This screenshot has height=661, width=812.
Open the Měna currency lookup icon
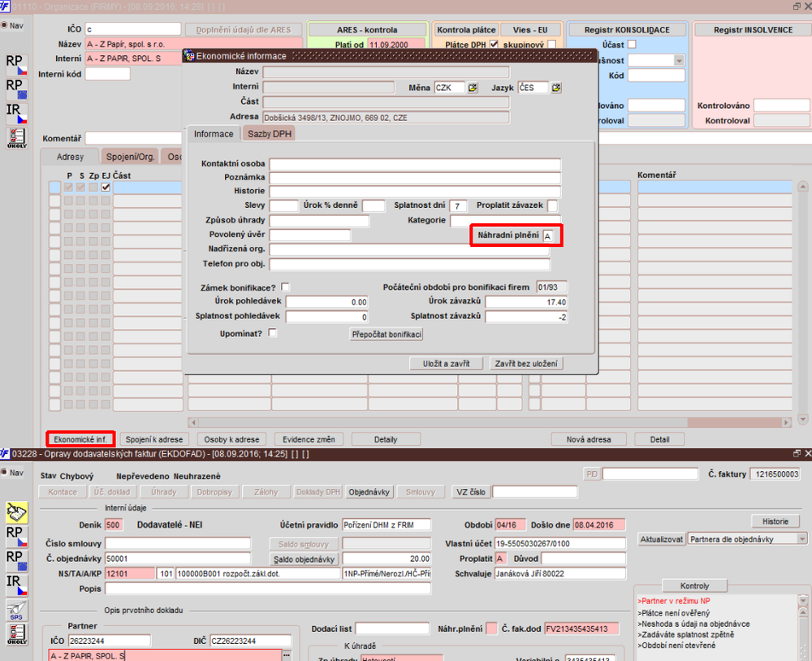coord(473,88)
